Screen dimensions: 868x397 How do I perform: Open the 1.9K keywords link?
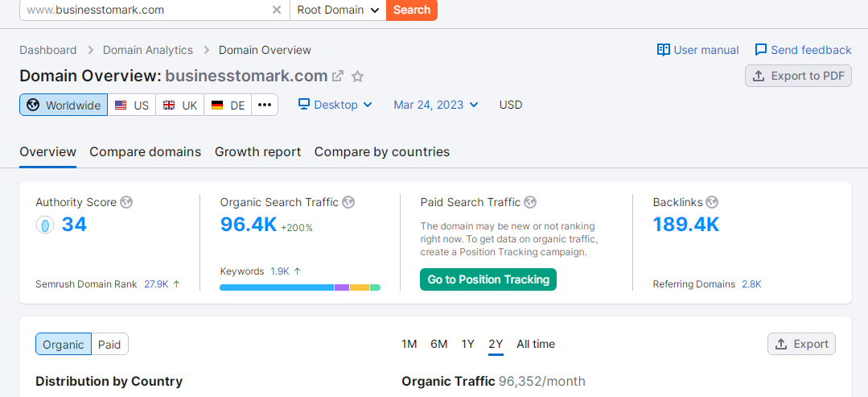click(x=280, y=271)
